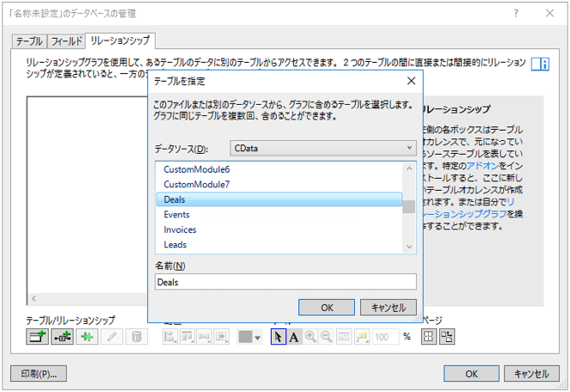This screenshot has width=570, height=392.
Task: Select Leads in the table list
Action: (175, 245)
